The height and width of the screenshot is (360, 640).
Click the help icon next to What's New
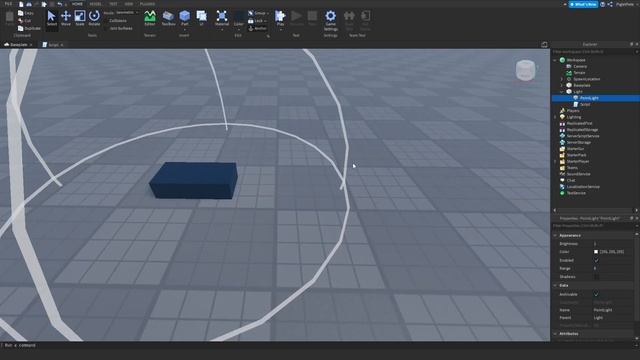click(602, 4)
